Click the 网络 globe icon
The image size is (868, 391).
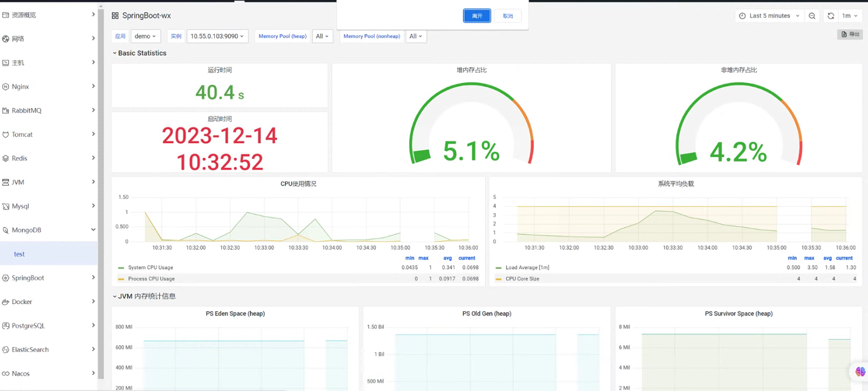[x=6, y=39]
